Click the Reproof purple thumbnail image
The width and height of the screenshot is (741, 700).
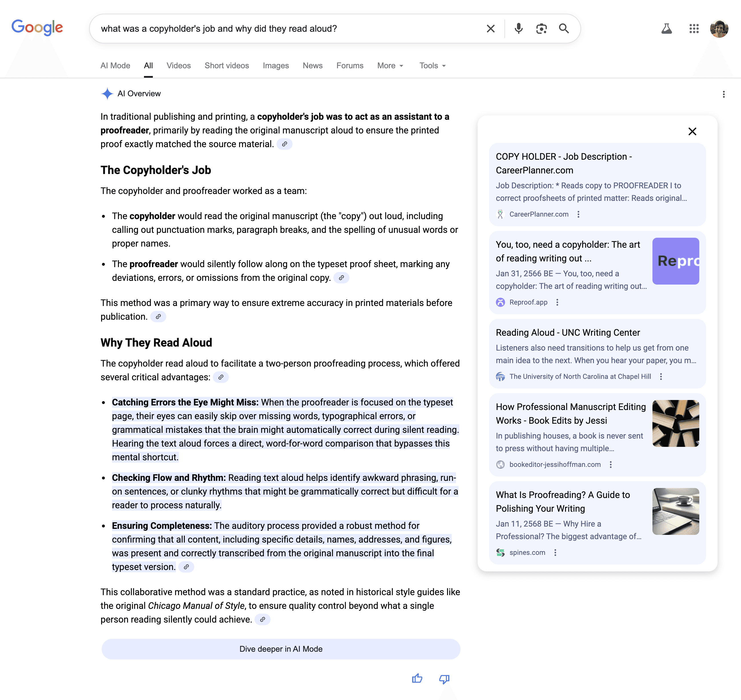coord(675,261)
